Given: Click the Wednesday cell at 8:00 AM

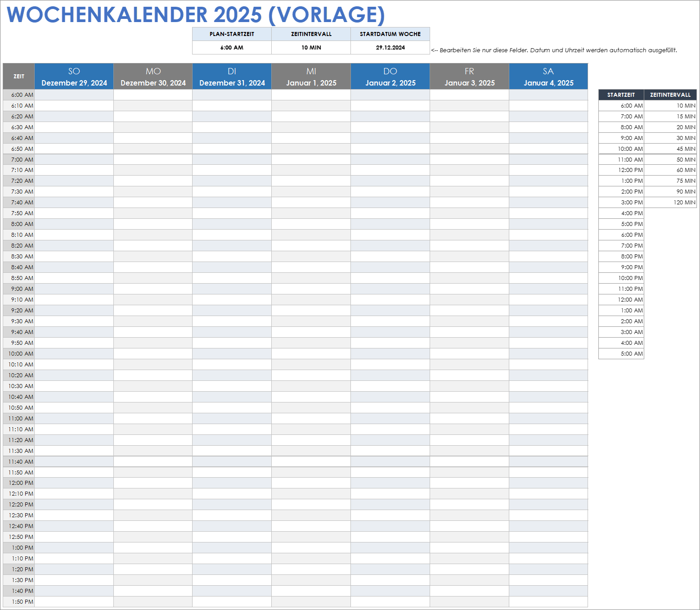Looking at the screenshot, I should 311,224.
